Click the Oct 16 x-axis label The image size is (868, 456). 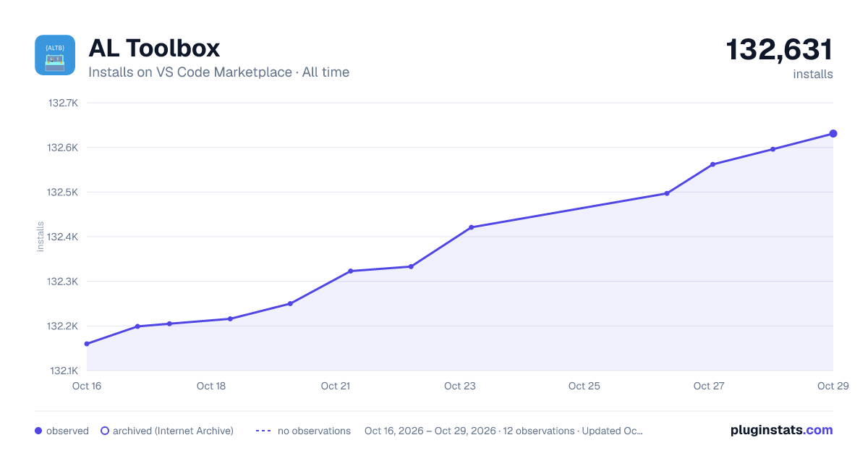[x=87, y=386]
